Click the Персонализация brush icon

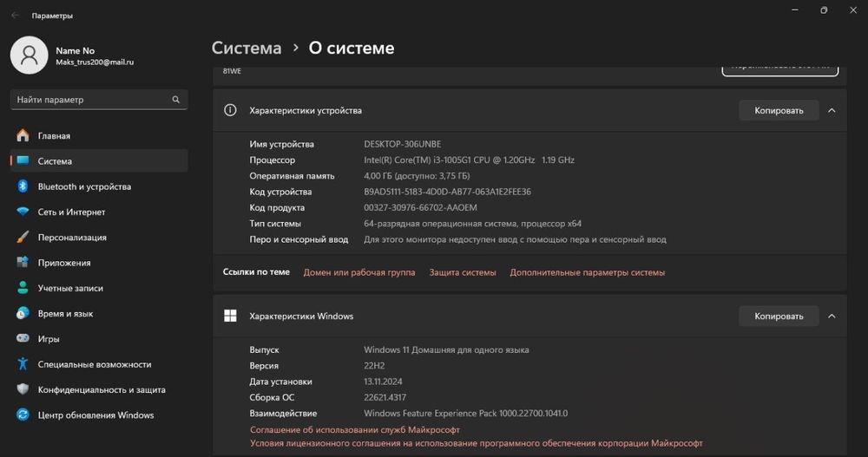tap(23, 238)
